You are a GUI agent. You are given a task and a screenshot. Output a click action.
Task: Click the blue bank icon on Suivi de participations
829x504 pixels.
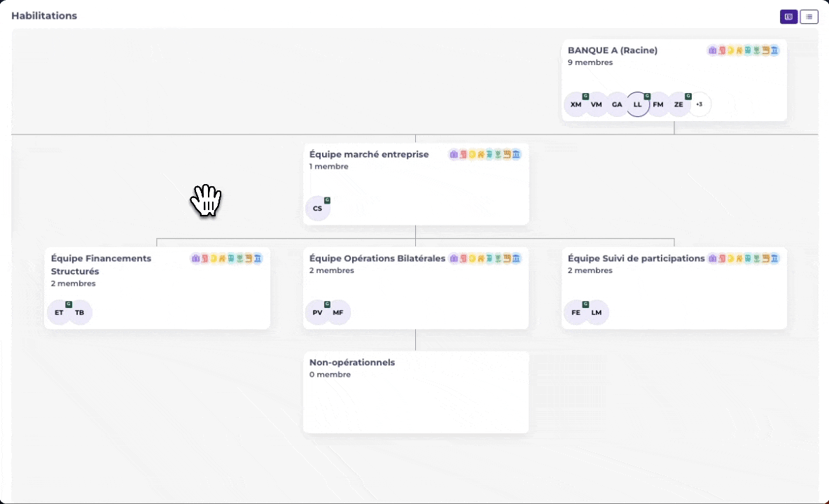click(x=774, y=258)
